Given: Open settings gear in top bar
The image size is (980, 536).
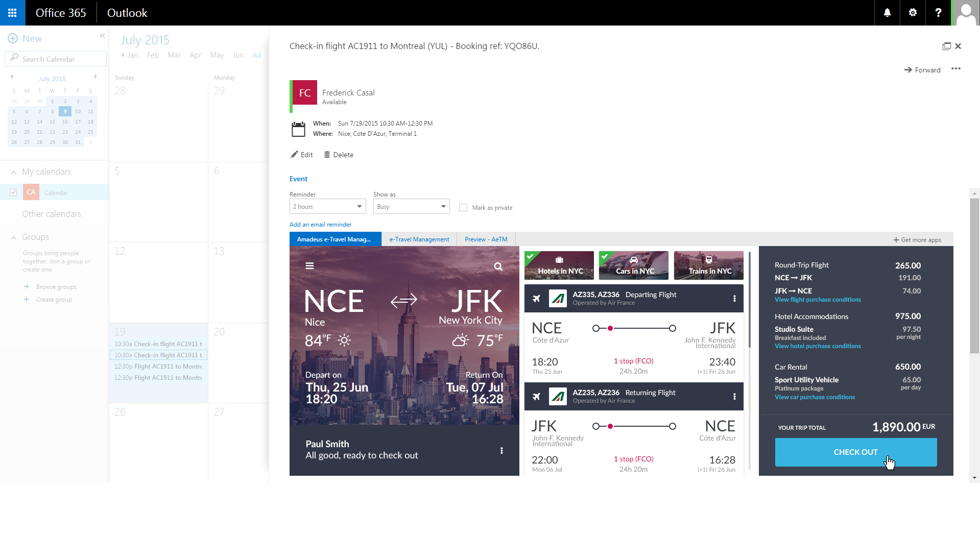Looking at the screenshot, I should pos(913,13).
